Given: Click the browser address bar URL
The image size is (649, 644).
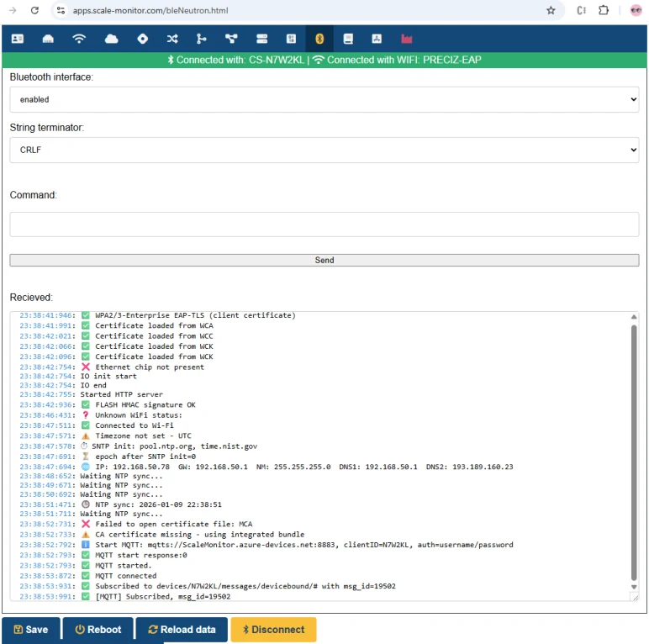Looking at the screenshot, I should [150, 10].
